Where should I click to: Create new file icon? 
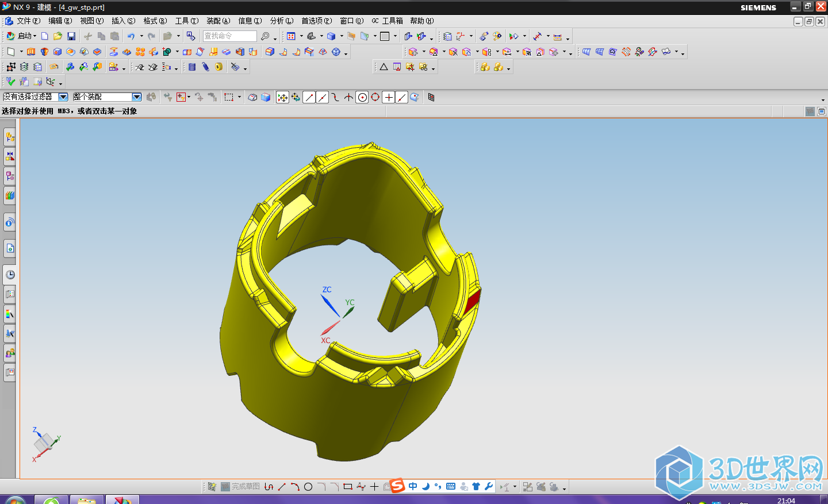pyautogui.click(x=45, y=36)
